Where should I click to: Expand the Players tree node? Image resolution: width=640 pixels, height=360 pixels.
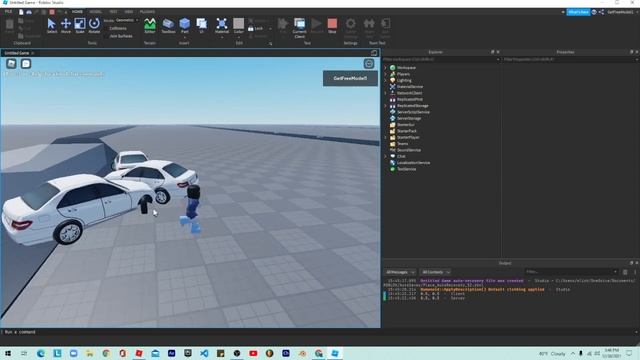pyautogui.click(x=385, y=74)
